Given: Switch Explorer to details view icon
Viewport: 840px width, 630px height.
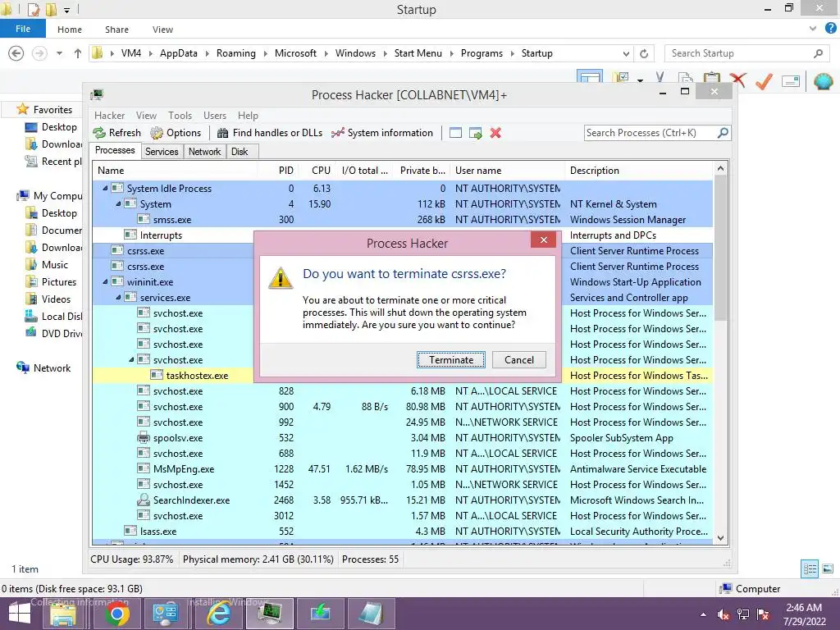Looking at the screenshot, I should click(x=810, y=569).
